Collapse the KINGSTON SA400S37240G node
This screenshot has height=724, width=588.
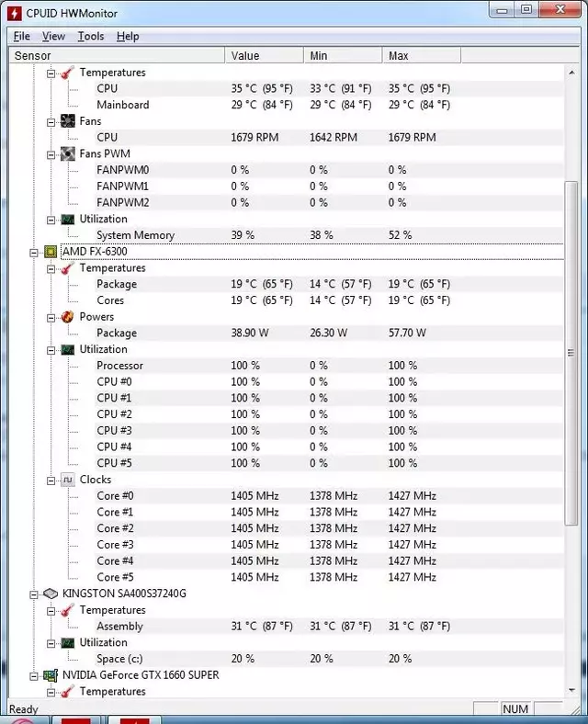click(34, 594)
